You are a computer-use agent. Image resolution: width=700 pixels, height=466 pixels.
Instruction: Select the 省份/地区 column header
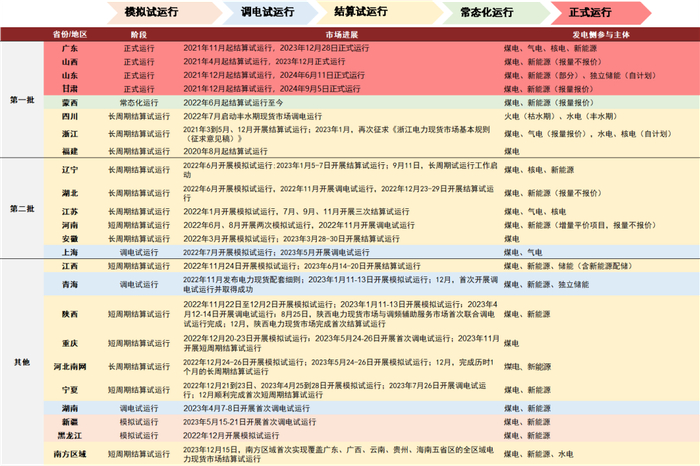pos(70,34)
